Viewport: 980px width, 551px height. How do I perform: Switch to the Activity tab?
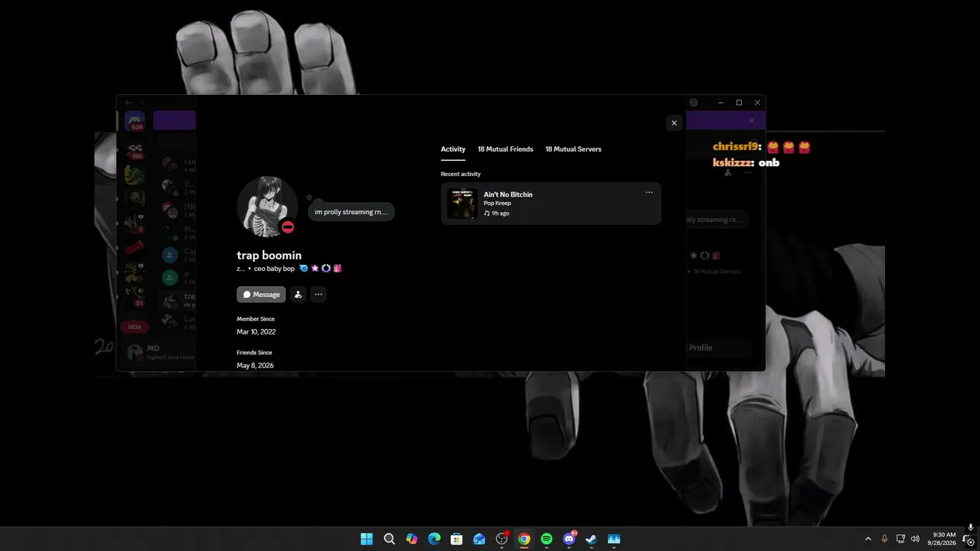pos(453,149)
